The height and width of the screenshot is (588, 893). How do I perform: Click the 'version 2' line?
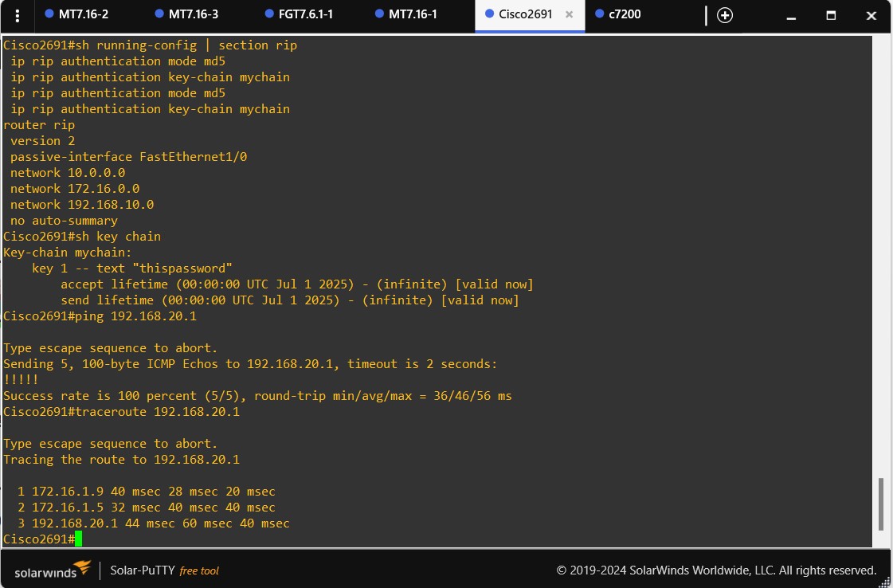tap(43, 141)
